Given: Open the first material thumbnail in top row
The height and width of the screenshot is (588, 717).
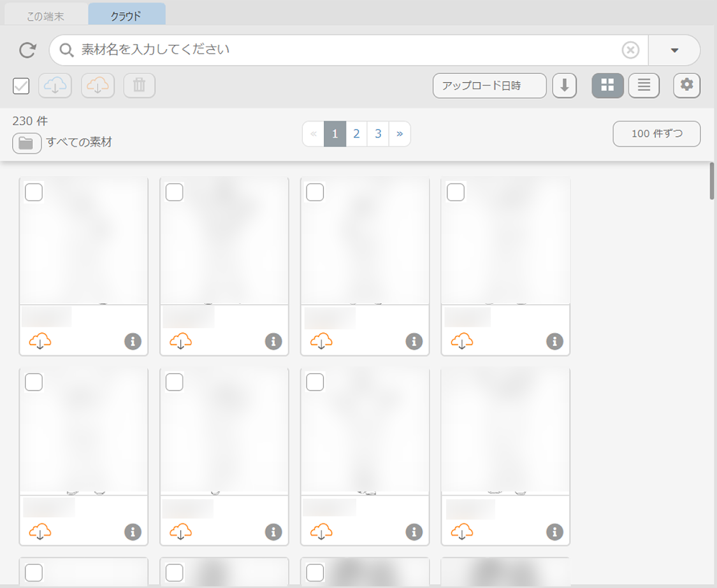Looking at the screenshot, I should [x=83, y=241].
